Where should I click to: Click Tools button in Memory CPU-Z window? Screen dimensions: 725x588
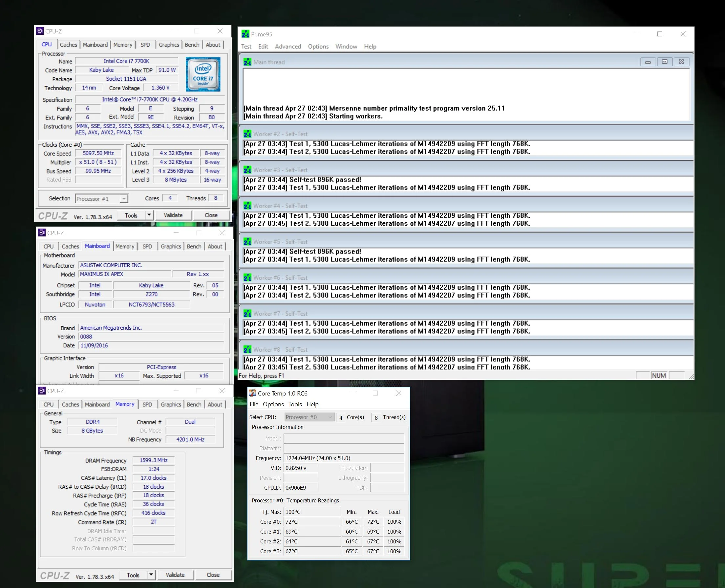[x=133, y=575]
